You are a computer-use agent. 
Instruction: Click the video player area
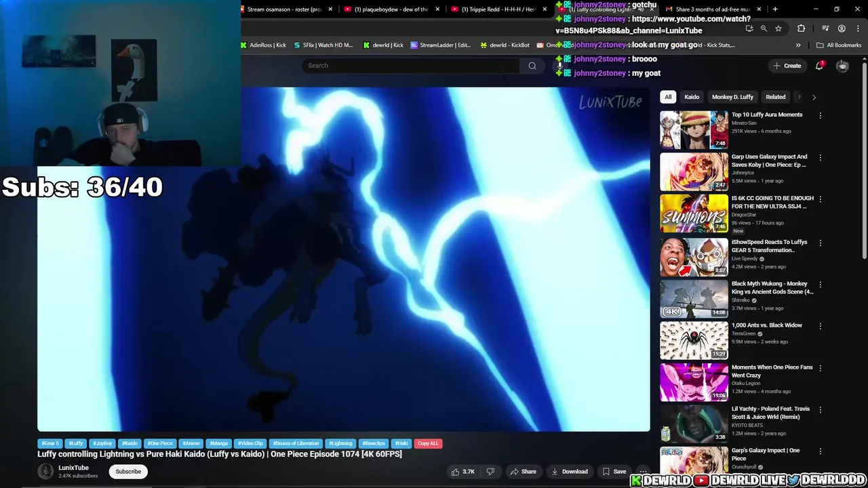(344, 259)
